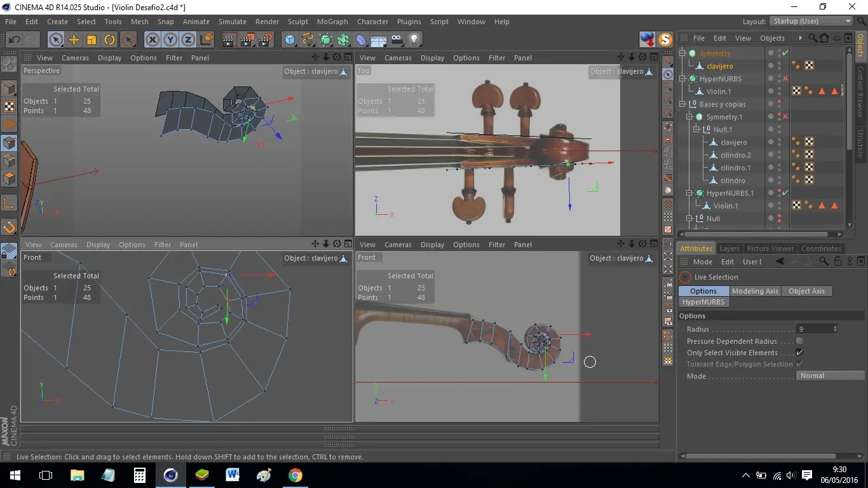Open the Sculpt menu
Screen dimensions: 868x488
point(298,22)
